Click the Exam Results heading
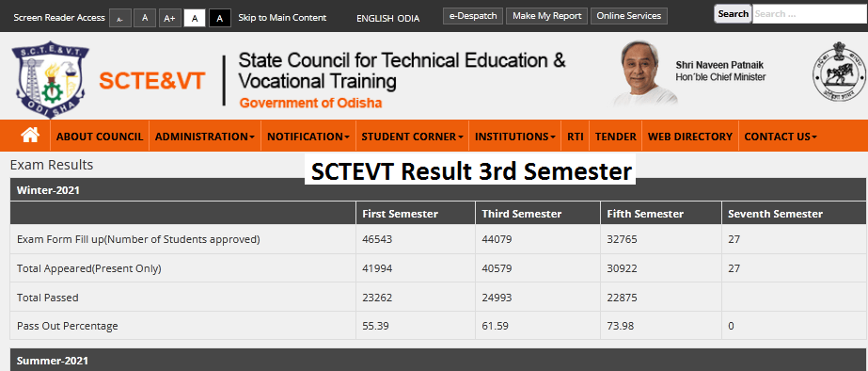The height and width of the screenshot is (371, 868). [52, 165]
